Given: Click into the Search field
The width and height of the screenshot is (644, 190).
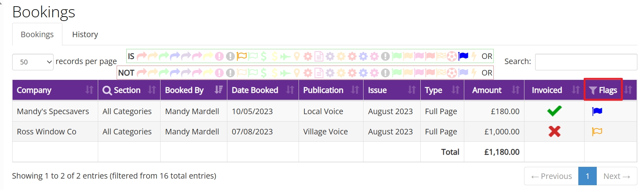Looking at the screenshot, I should click(586, 62).
